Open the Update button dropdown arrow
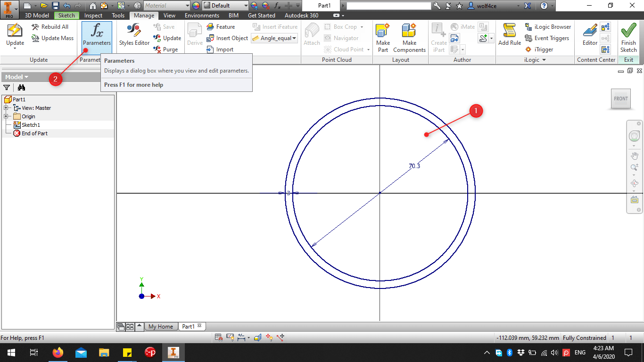Viewport: 644px width, 362px height. point(15,49)
